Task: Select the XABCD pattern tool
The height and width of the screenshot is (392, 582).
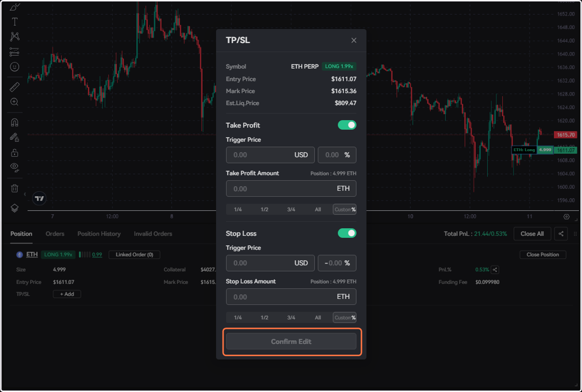Action: (x=15, y=36)
